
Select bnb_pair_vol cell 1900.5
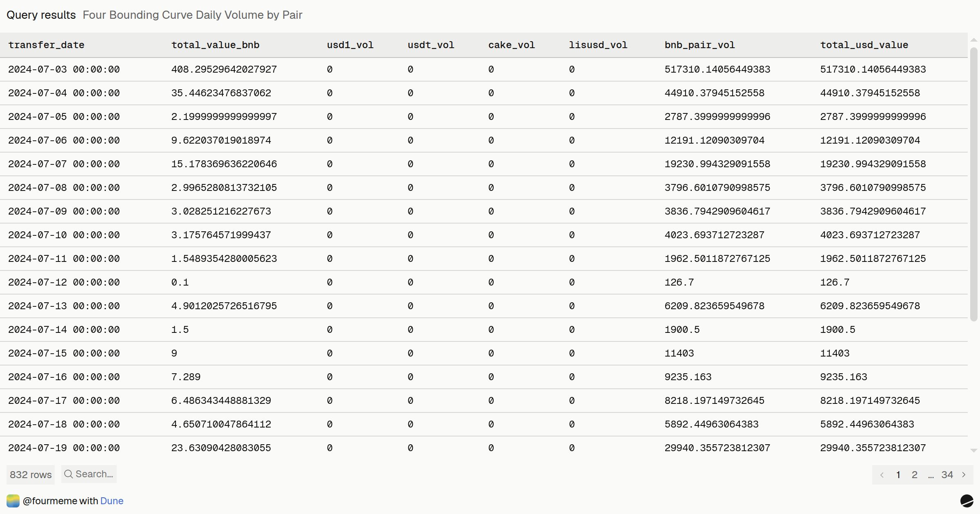(682, 330)
